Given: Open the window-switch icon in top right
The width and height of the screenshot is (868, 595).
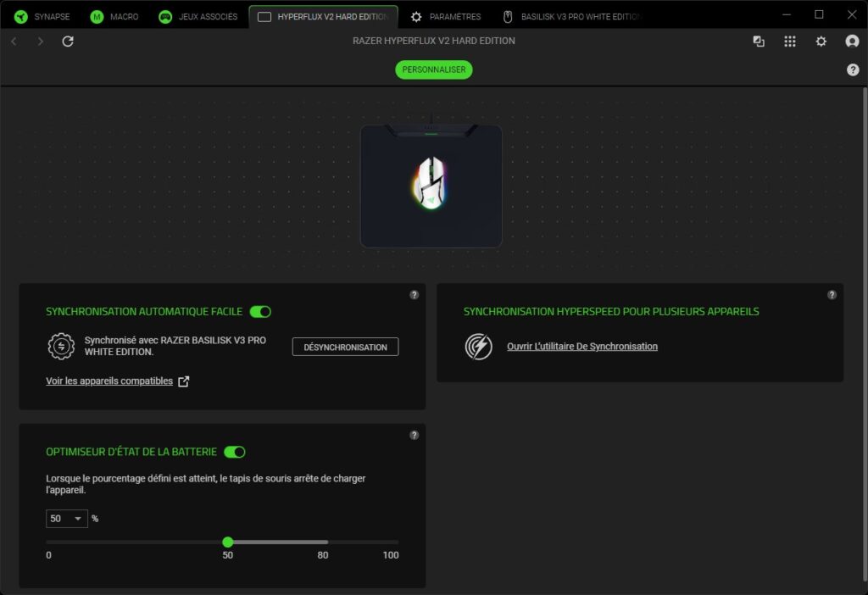Looking at the screenshot, I should coord(759,41).
